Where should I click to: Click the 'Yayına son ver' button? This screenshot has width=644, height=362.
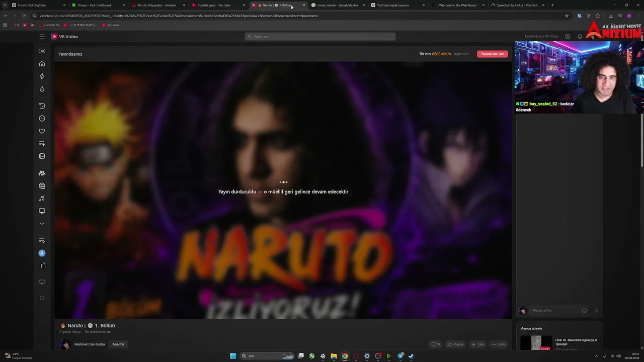(x=493, y=54)
